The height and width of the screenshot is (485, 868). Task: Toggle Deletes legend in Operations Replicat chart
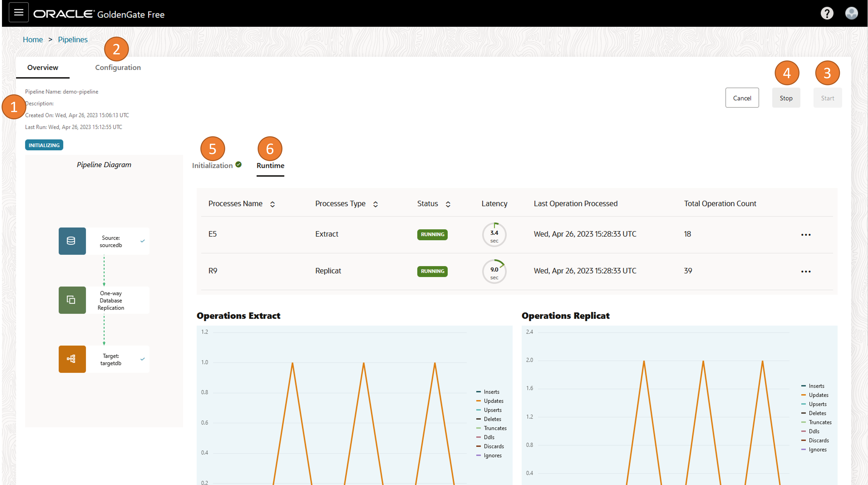[x=814, y=413]
